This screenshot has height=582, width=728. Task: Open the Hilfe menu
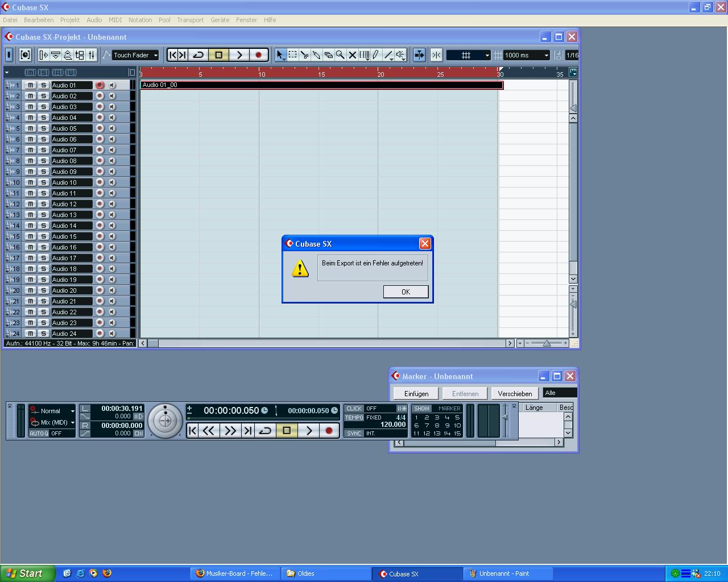tap(270, 20)
